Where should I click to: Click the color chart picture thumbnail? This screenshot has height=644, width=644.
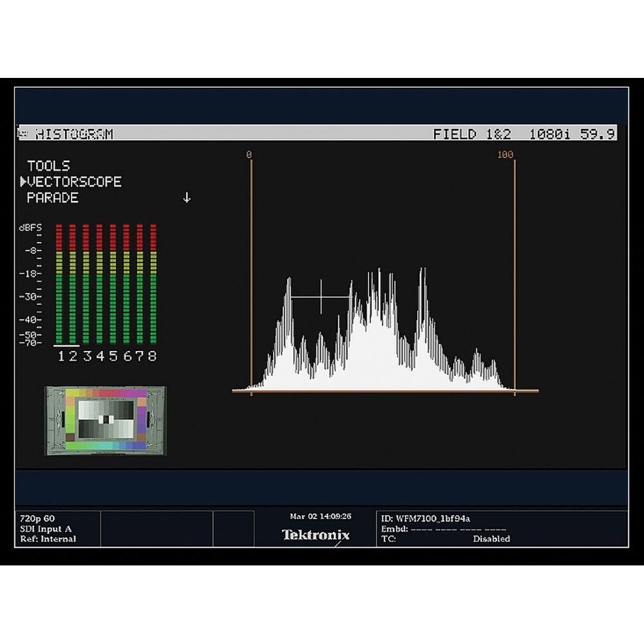pos(105,419)
